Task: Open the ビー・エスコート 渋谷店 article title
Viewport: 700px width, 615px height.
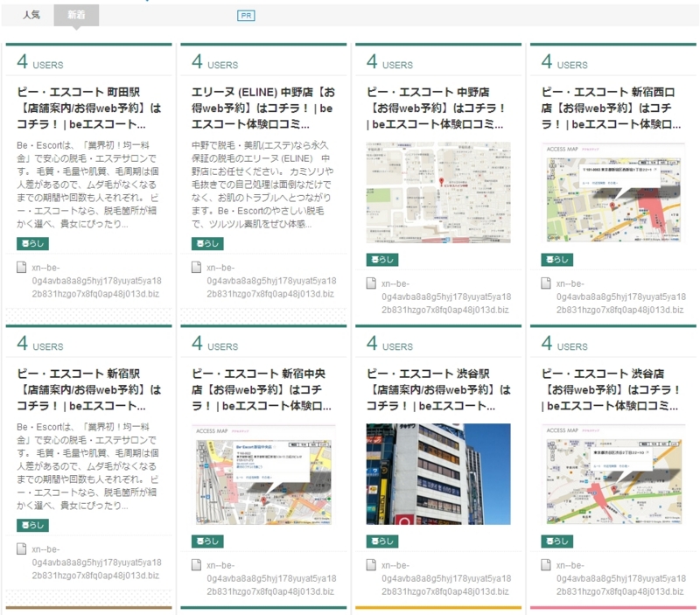Action: [x=611, y=389]
